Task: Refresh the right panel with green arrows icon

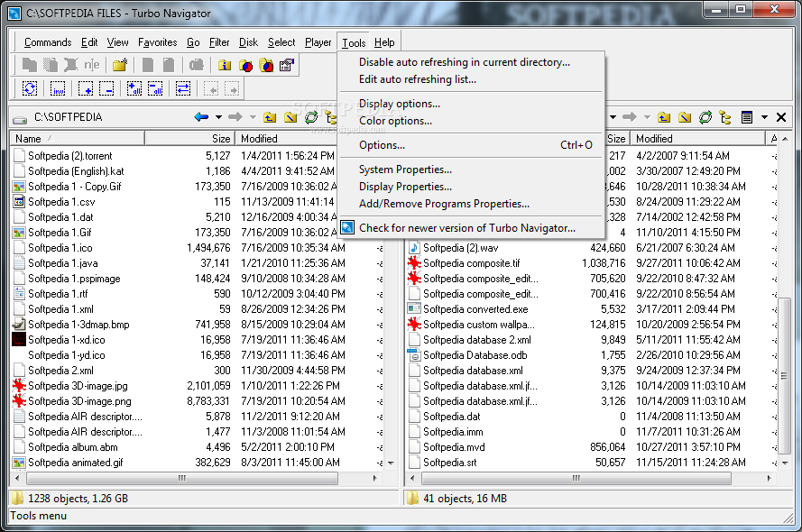Action: 705,117
